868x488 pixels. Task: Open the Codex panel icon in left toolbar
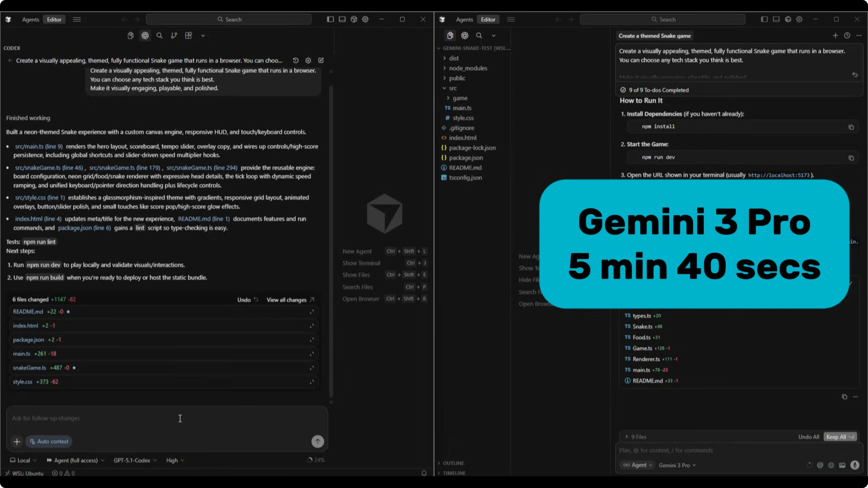point(145,35)
